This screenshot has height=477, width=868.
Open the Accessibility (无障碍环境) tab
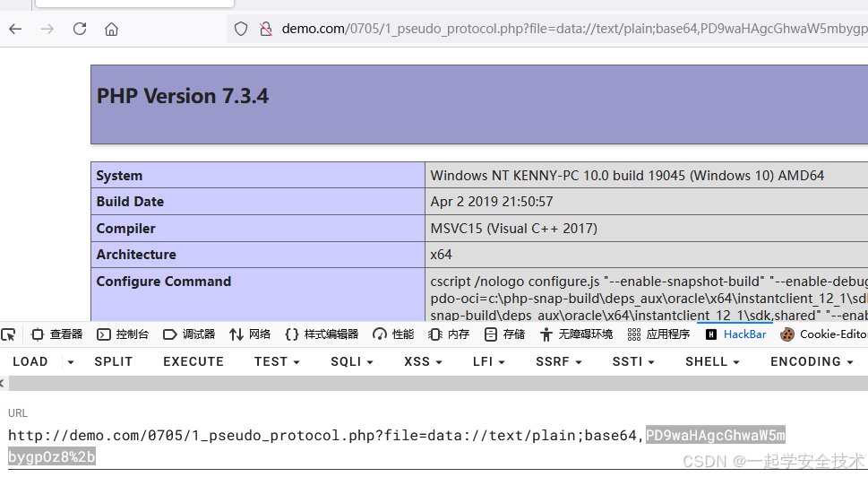click(577, 334)
